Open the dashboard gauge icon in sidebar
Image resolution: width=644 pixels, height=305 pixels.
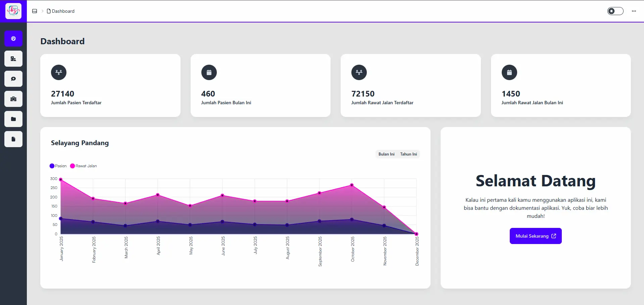[13, 39]
